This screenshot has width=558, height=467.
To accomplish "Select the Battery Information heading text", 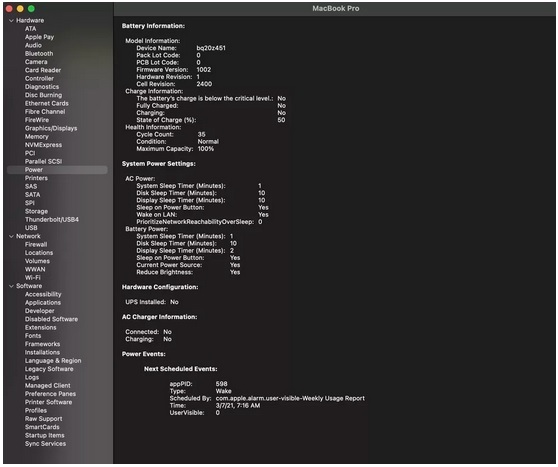I will tap(153, 26).
